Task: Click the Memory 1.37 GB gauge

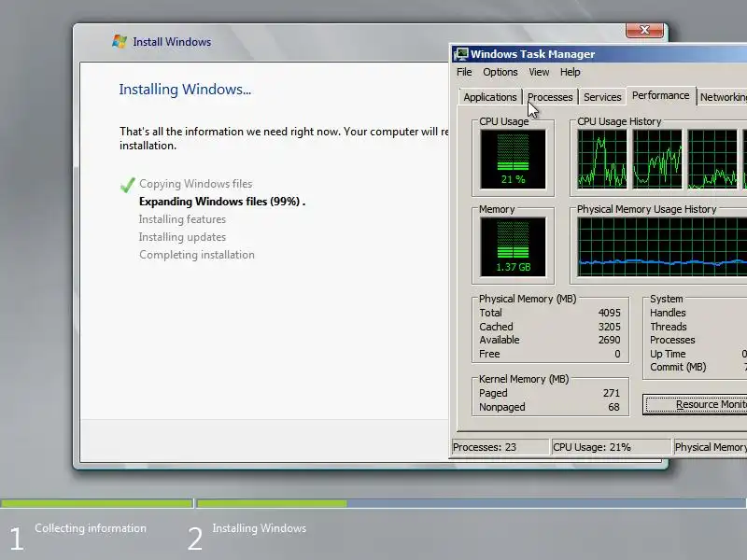Action: point(513,247)
